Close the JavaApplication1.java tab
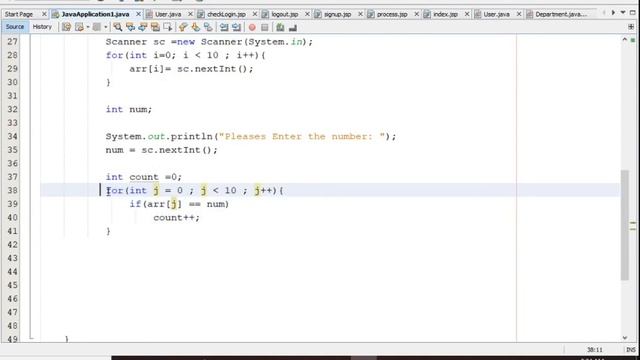This screenshot has width=640, height=360. click(x=138, y=14)
